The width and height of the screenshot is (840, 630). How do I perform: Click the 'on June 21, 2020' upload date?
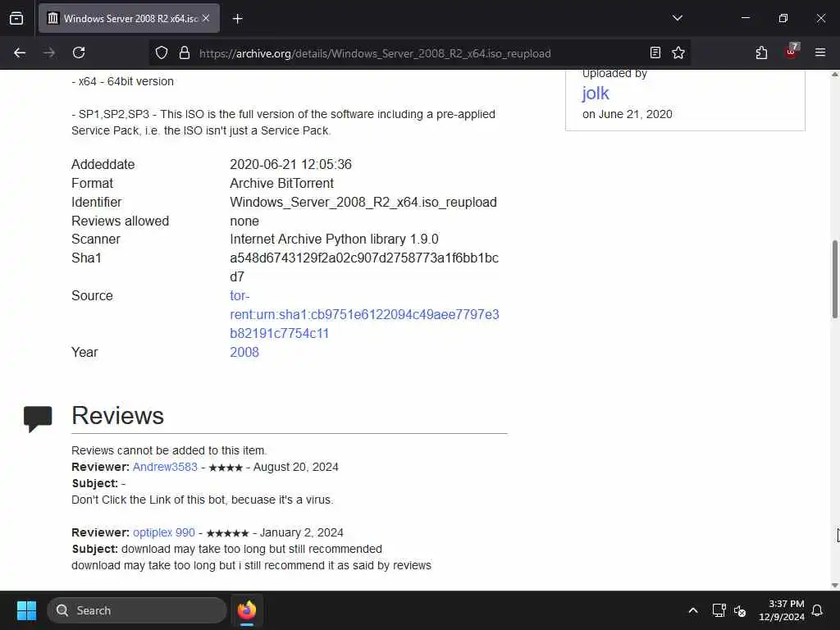point(628,114)
